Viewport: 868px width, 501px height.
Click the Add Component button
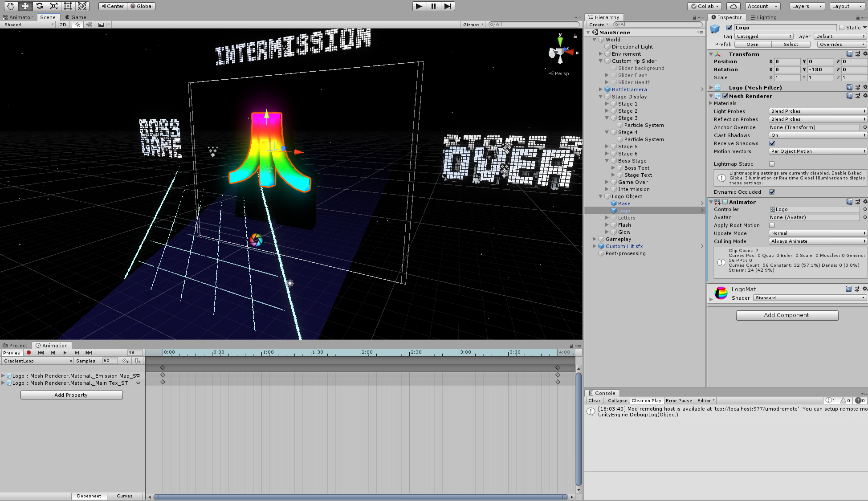click(787, 315)
